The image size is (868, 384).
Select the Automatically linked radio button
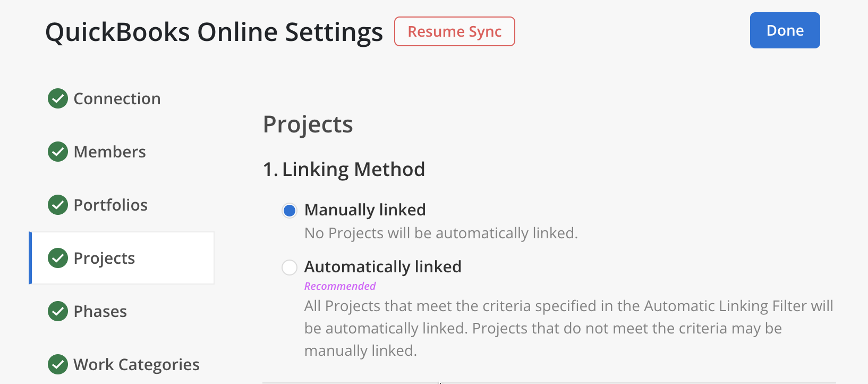290,267
